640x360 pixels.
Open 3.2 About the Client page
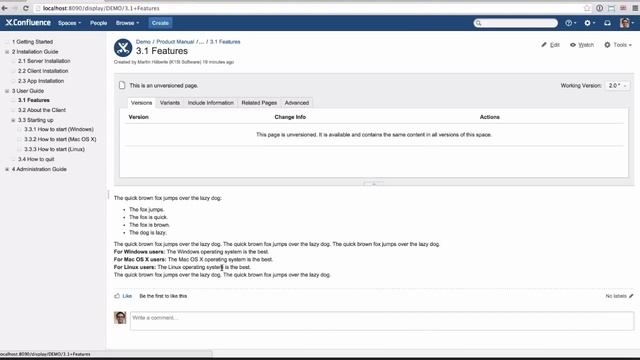[x=42, y=110]
